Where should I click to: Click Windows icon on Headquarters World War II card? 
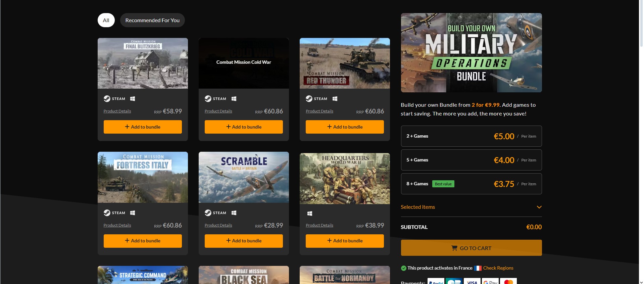(310, 214)
